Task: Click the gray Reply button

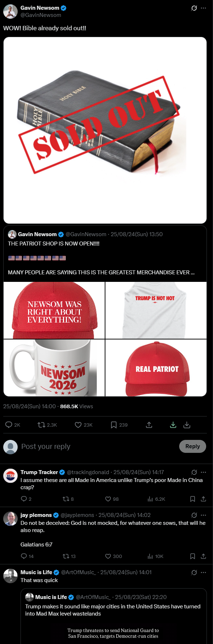Action: (192, 446)
